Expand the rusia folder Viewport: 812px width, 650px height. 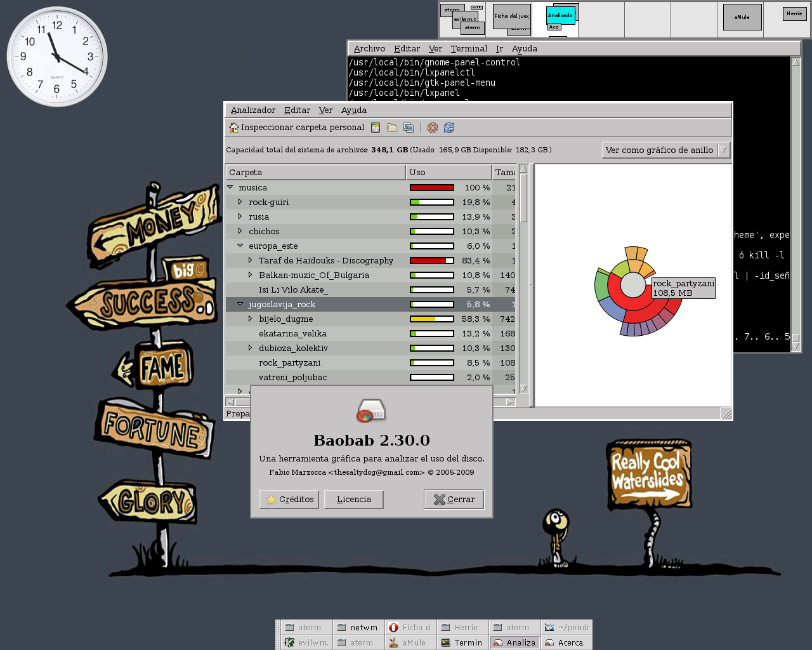click(240, 216)
